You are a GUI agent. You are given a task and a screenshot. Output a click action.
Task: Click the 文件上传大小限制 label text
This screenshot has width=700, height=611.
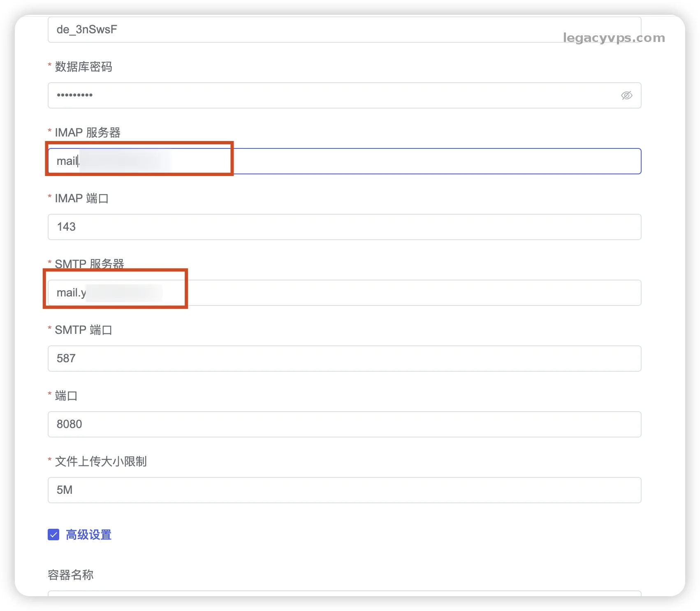tap(101, 461)
